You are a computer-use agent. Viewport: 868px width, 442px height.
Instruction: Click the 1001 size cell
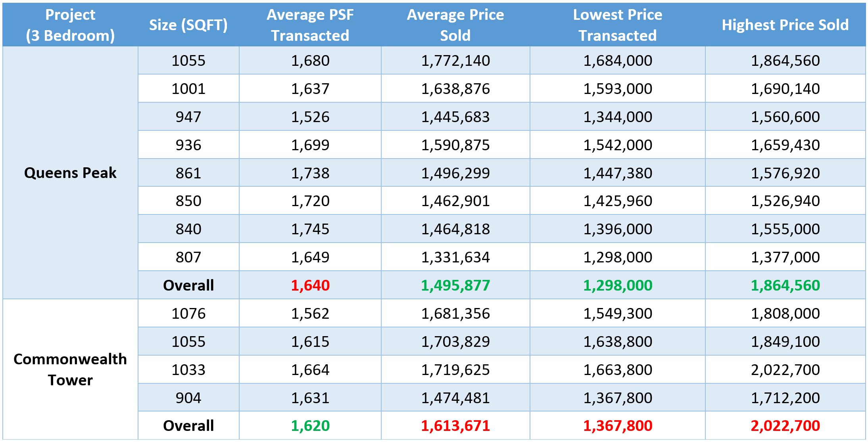pyautogui.click(x=188, y=88)
